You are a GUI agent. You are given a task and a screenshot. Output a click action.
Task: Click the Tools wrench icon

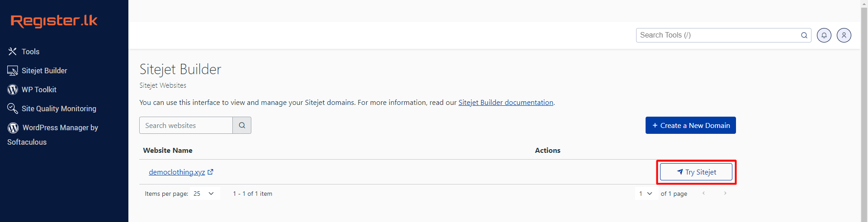pyautogui.click(x=13, y=52)
